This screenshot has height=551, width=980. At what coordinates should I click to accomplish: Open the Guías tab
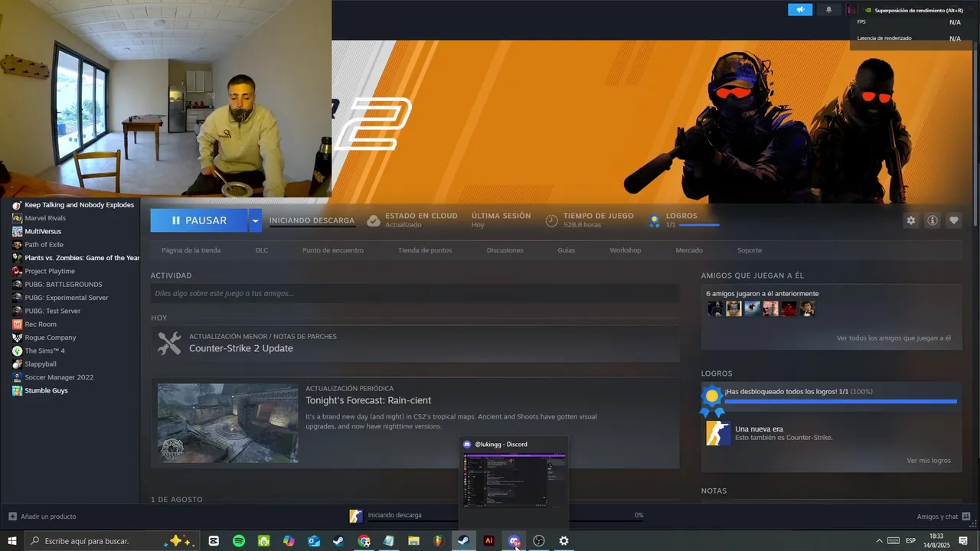pyautogui.click(x=567, y=250)
